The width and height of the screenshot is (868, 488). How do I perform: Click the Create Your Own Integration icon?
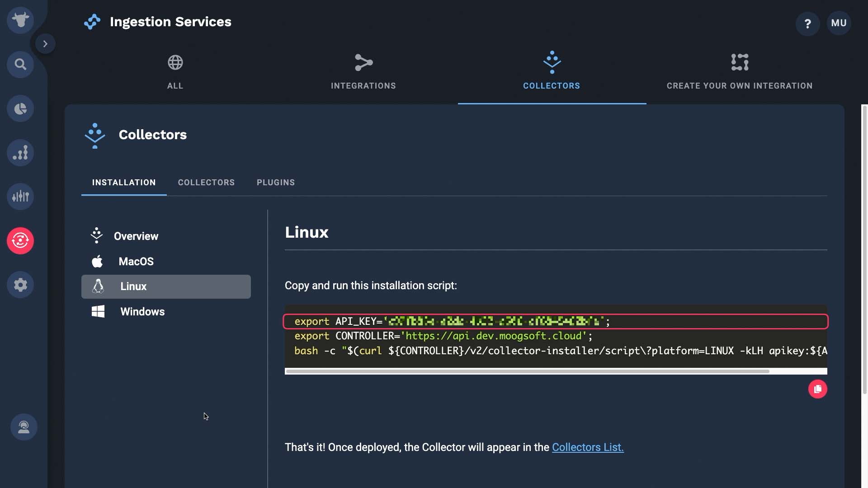[739, 62]
